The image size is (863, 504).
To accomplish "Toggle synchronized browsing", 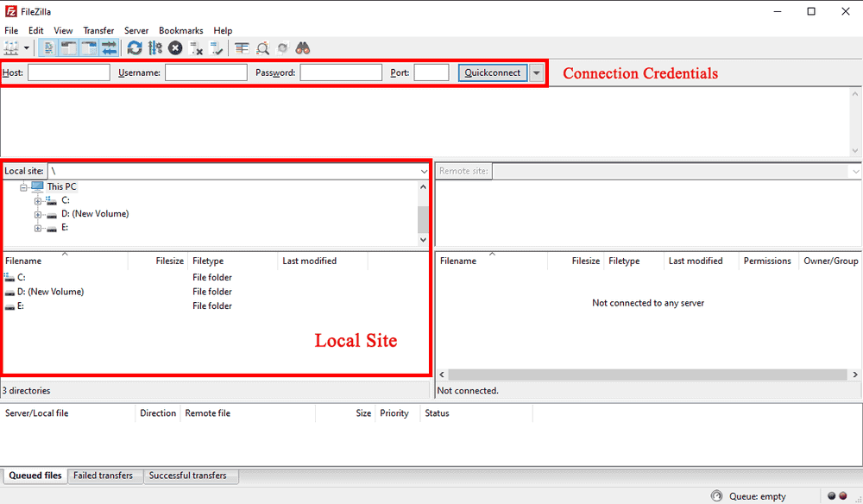I will click(283, 48).
